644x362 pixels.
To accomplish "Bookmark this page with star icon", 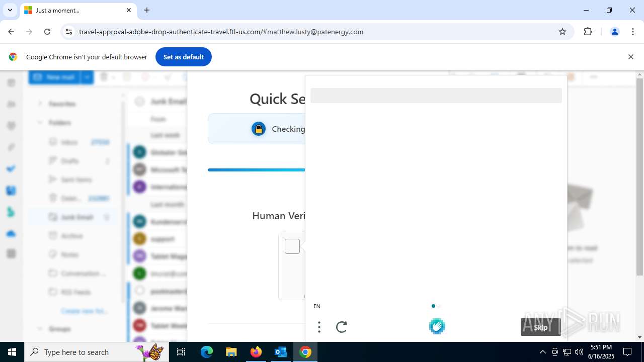I will [x=562, y=32].
